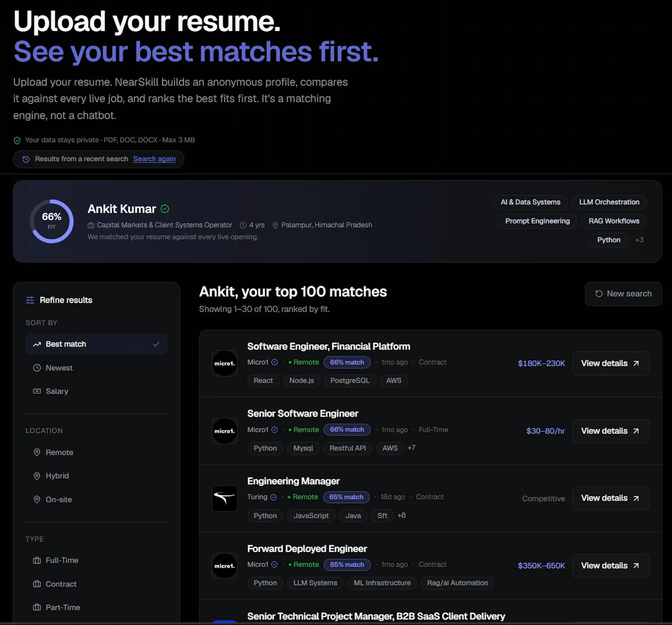Click the checkmark on Best match
Image resolution: width=672 pixels, height=625 pixels.
click(x=156, y=344)
